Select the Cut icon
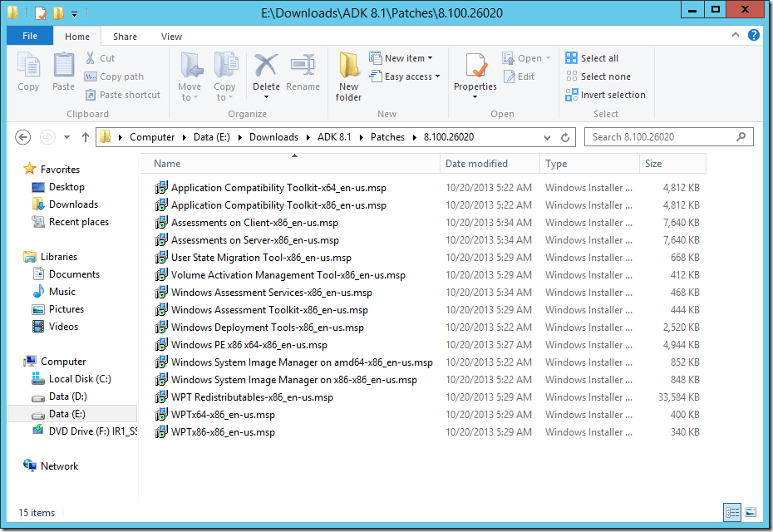Screen dimensions: 773x532 pos(91,58)
